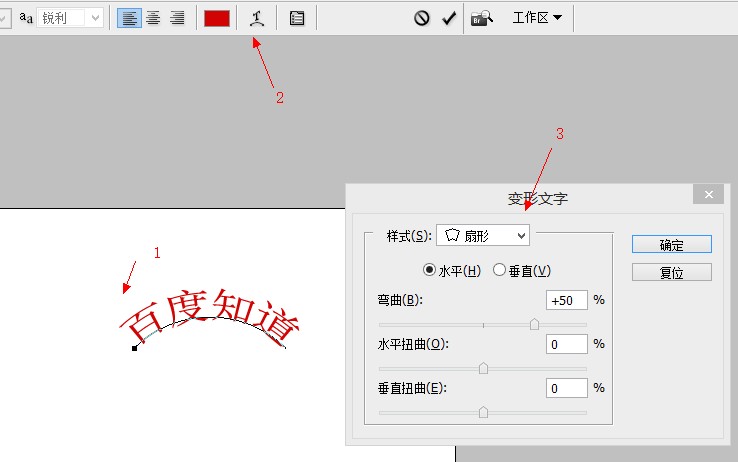Close the 变形文字 dialog
Viewport: 738px width, 462px height.
point(708,194)
